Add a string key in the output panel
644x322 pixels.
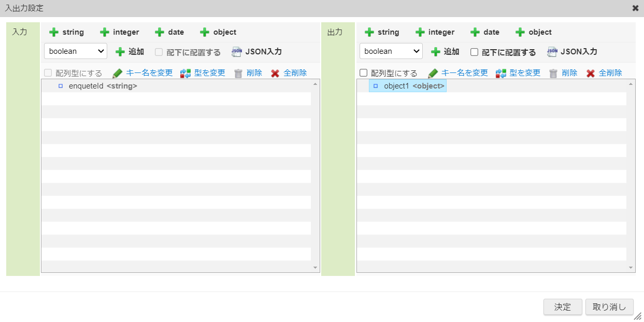382,32
